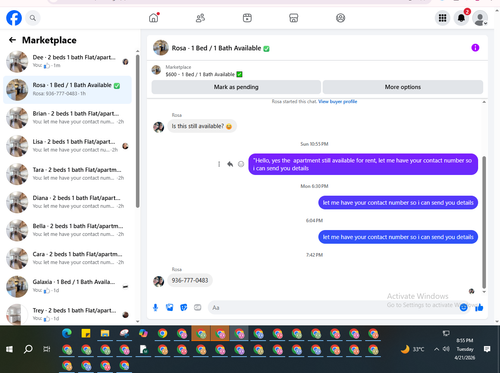This screenshot has height=373, width=500.
Task: Launch Microsoft Edge from taskbar
Action: coord(67,333)
